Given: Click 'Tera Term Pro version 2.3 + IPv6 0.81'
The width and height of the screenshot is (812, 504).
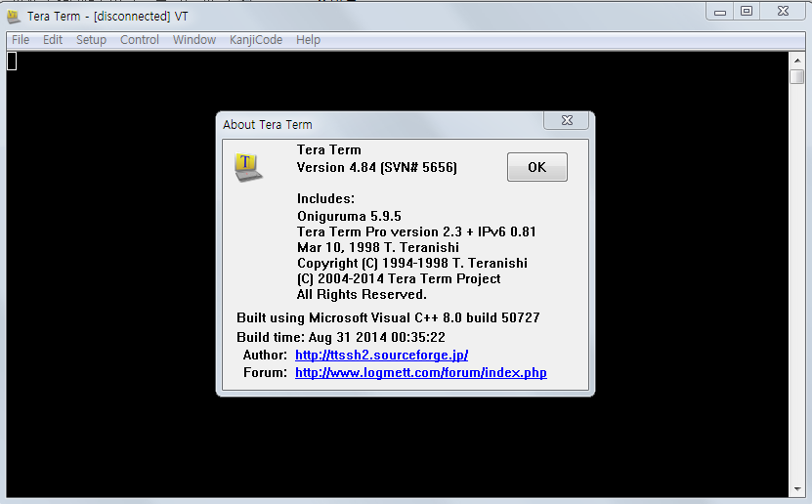Looking at the screenshot, I should [x=416, y=231].
